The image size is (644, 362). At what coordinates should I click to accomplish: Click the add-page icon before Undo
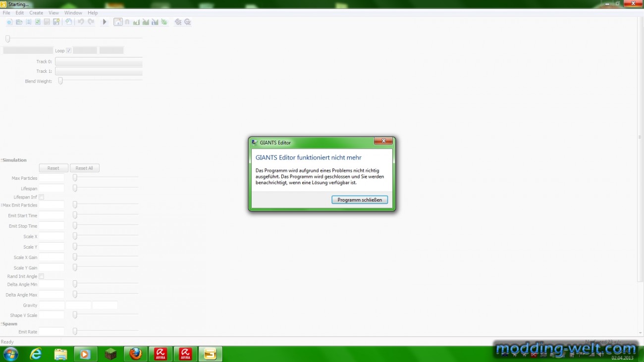pos(68,22)
